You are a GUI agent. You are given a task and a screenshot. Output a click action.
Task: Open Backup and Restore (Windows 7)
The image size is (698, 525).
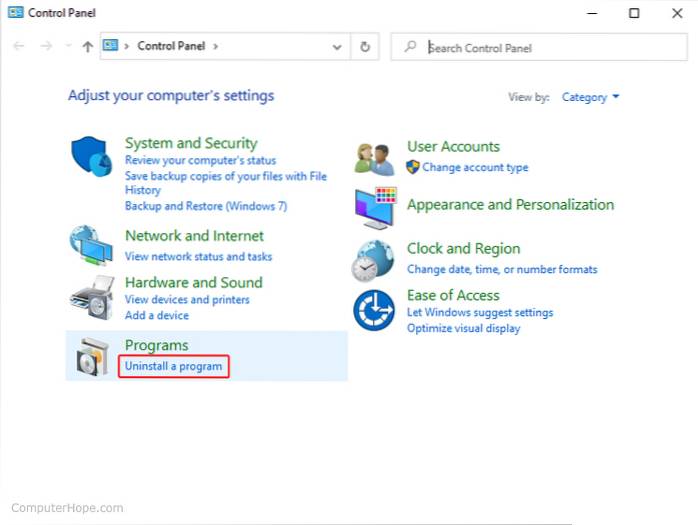(x=205, y=206)
